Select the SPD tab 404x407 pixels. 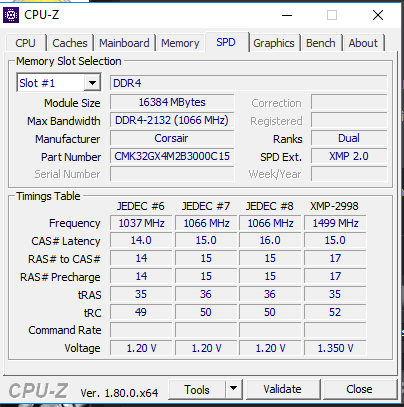pyautogui.click(x=226, y=42)
